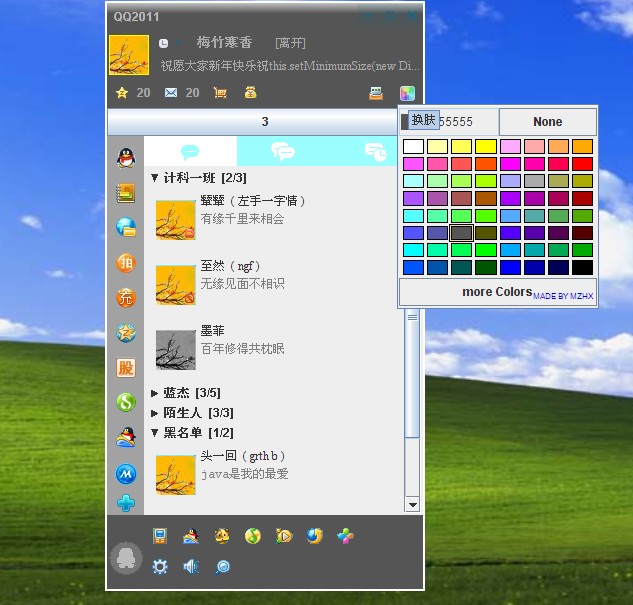Open the mail icon showing 20
Screen dimensions: 633x605
[x=171, y=93]
